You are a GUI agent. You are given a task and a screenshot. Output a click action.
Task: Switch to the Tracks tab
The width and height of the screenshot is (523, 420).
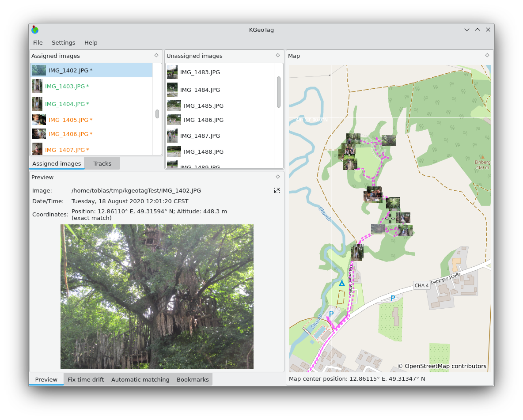click(x=102, y=164)
